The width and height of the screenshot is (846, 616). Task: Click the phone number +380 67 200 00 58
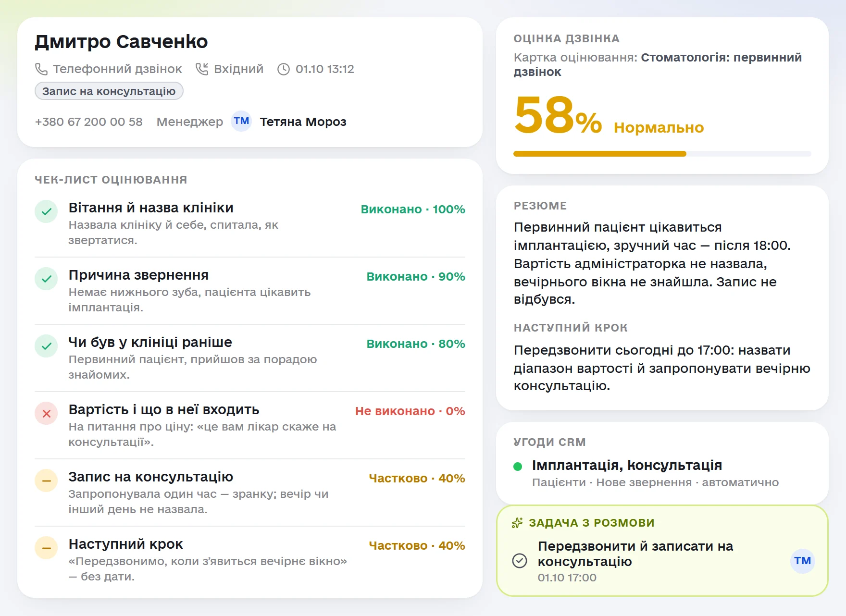click(88, 122)
